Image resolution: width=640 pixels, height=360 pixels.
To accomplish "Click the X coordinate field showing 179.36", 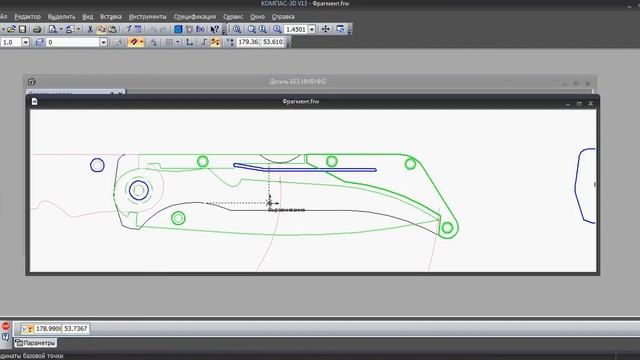I will point(249,42).
